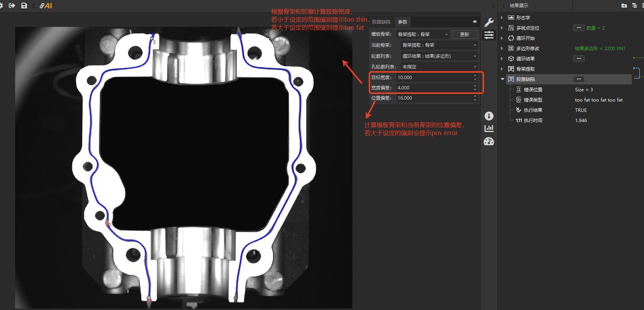Image resolution: width=644 pixels, height=310 pixels.
Task: Click the 更新 button
Action: pos(465,34)
